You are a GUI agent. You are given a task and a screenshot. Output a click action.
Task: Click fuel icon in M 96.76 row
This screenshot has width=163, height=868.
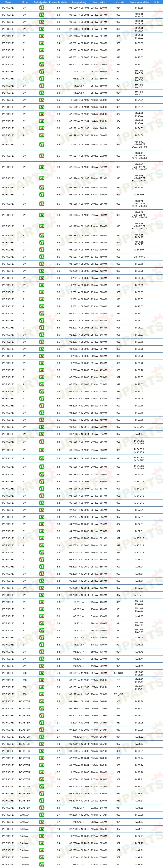click(x=41, y=264)
